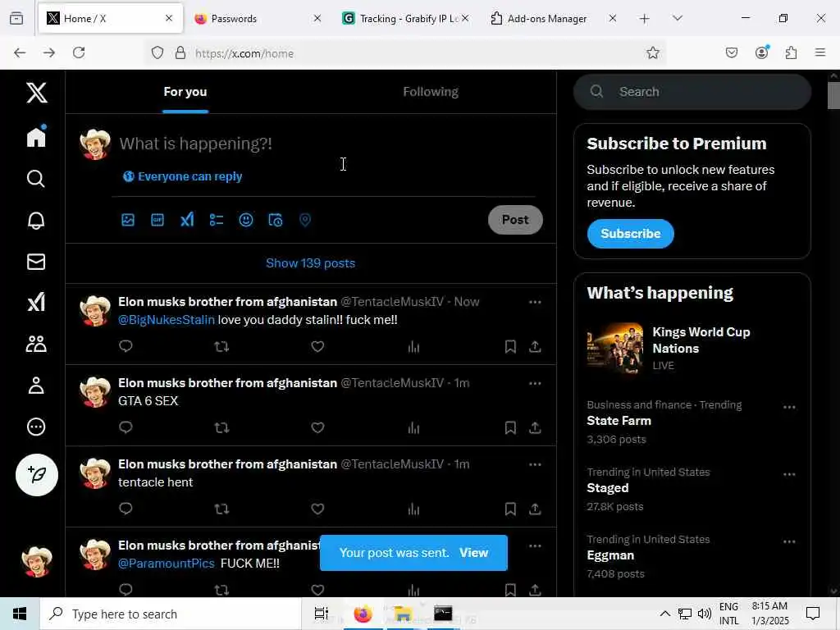Image resolution: width=840 pixels, height=630 pixels.
Task: Switch to the Following tab
Action: [431, 92]
